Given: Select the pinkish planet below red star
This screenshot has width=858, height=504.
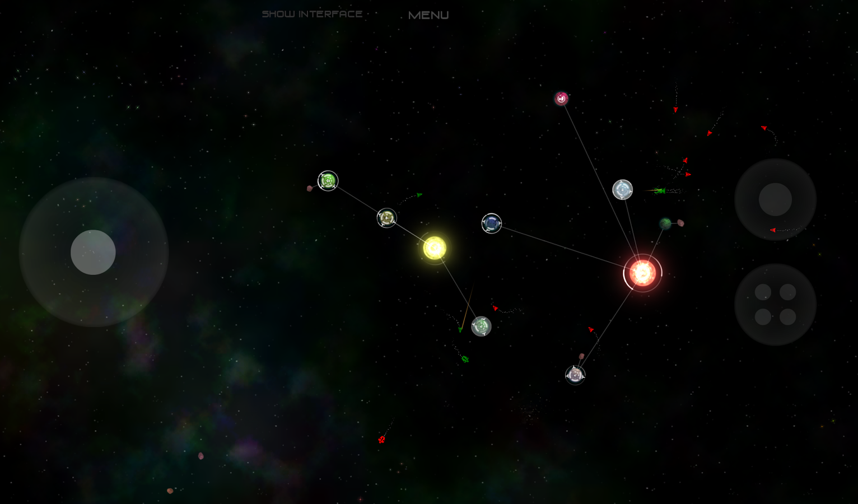Looking at the screenshot, I should click(x=575, y=375).
